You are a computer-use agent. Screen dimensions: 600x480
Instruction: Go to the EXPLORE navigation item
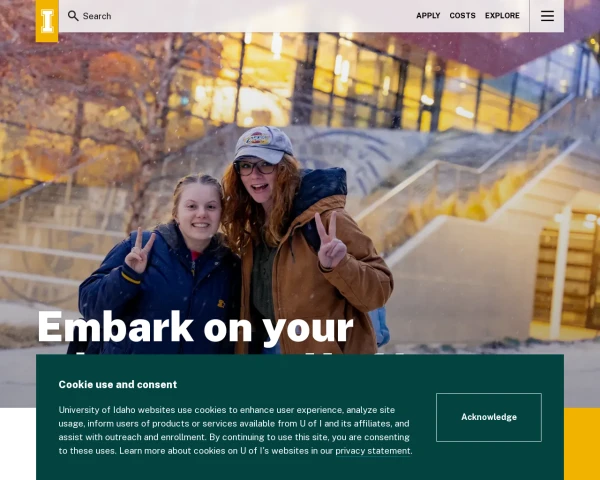[502, 16]
